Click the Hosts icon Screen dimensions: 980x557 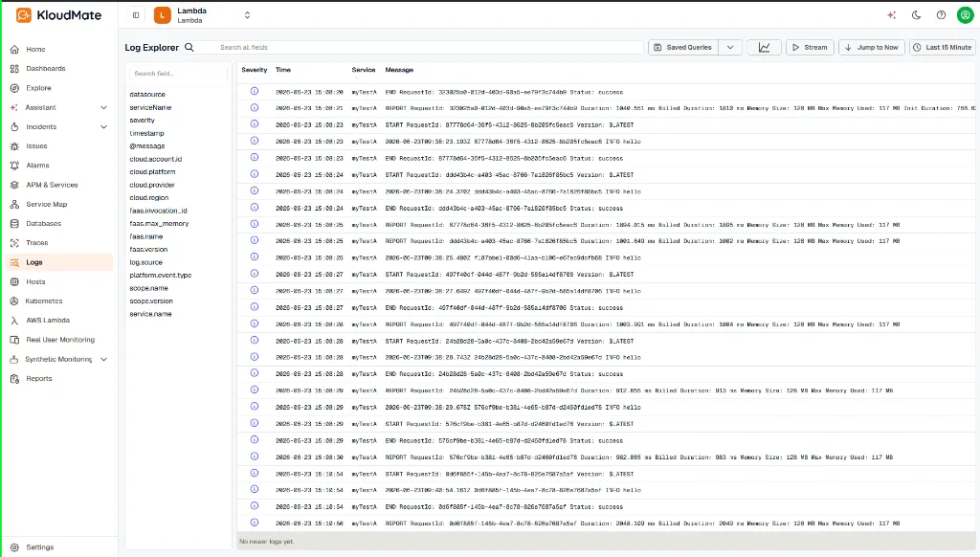point(14,282)
